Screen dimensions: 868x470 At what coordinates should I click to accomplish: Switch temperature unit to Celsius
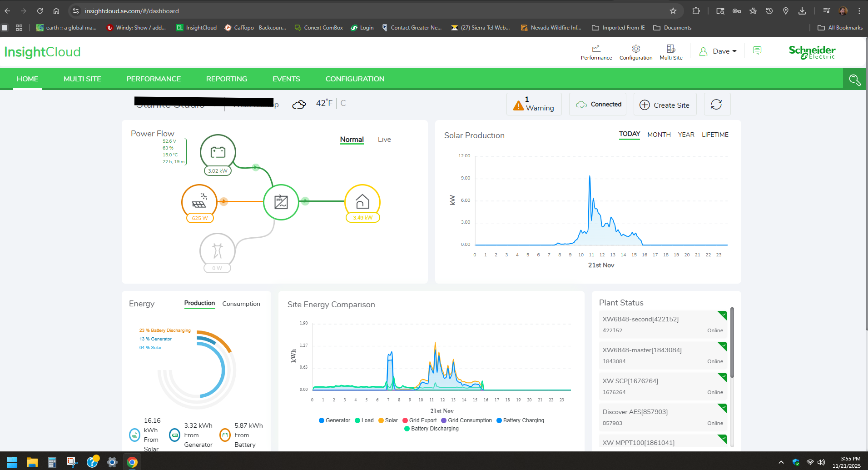click(343, 103)
